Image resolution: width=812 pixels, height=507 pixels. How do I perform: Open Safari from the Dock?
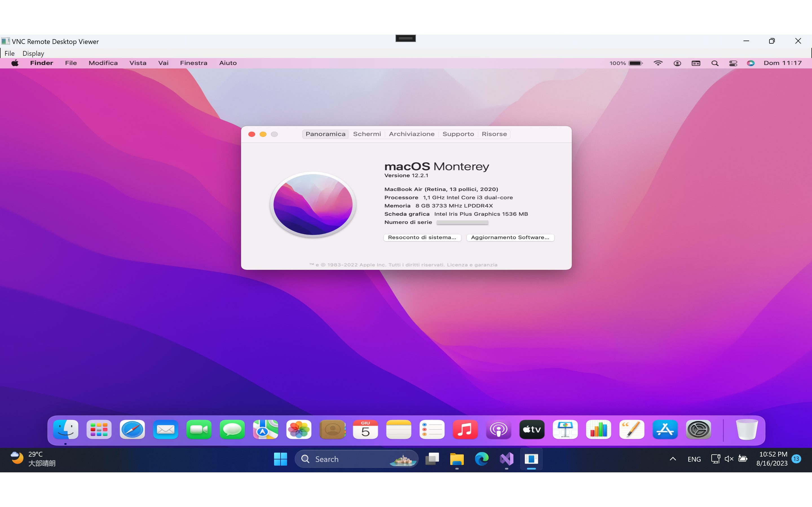coord(132,430)
